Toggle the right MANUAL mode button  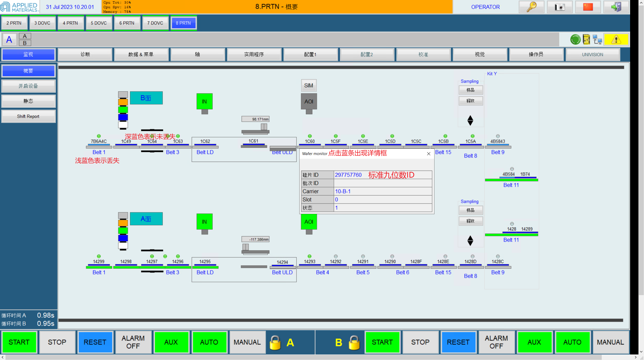coord(610,342)
